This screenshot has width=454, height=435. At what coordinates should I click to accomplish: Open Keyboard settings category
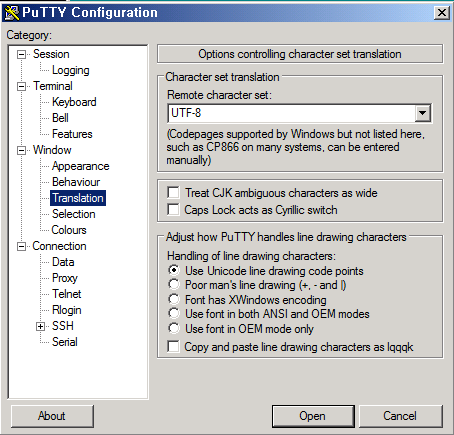[74, 102]
